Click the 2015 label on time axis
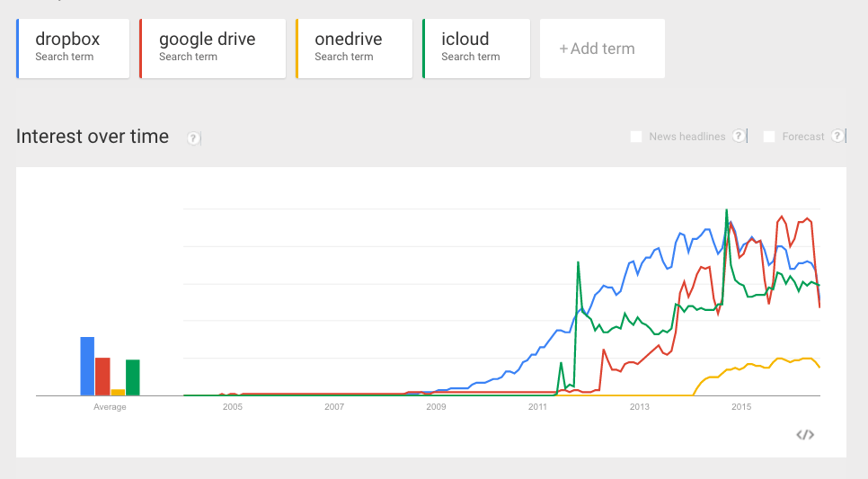This screenshot has height=479, width=868. coord(741,406)
